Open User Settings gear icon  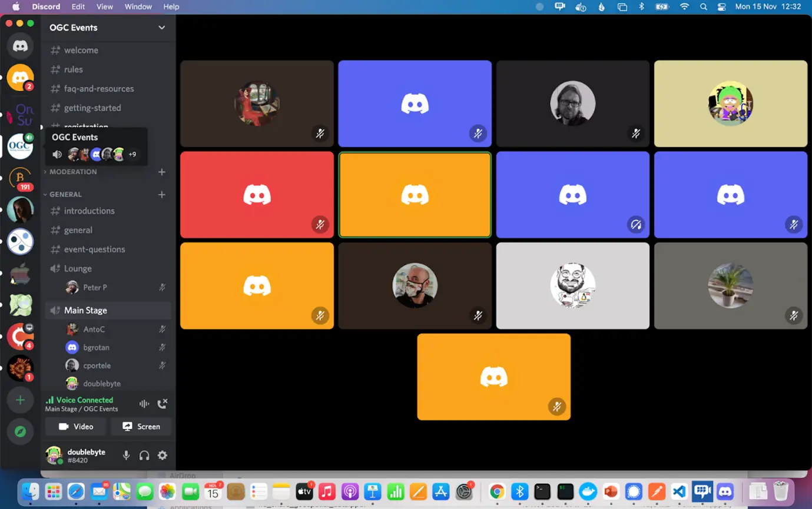pos(163,455)
